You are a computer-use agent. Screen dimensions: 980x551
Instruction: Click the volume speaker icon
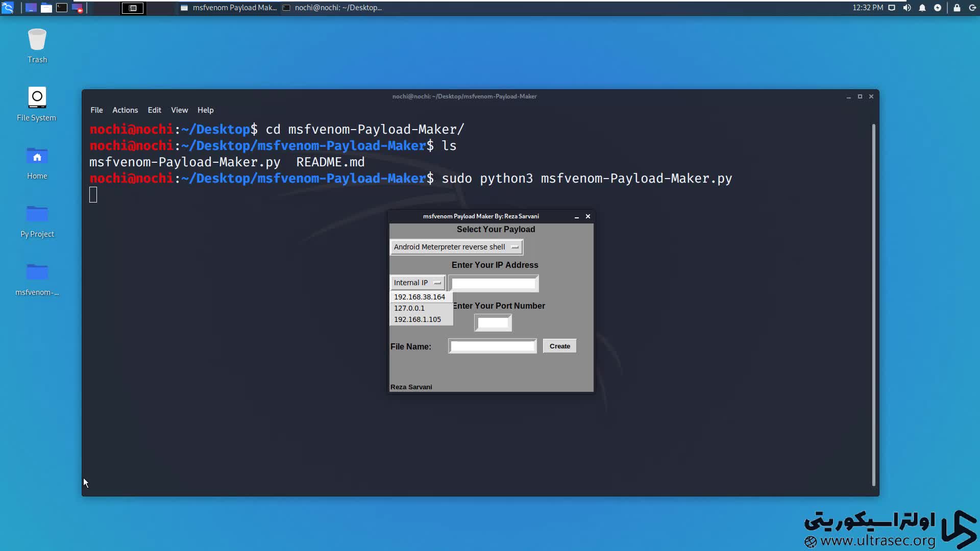tap(907, 8)
